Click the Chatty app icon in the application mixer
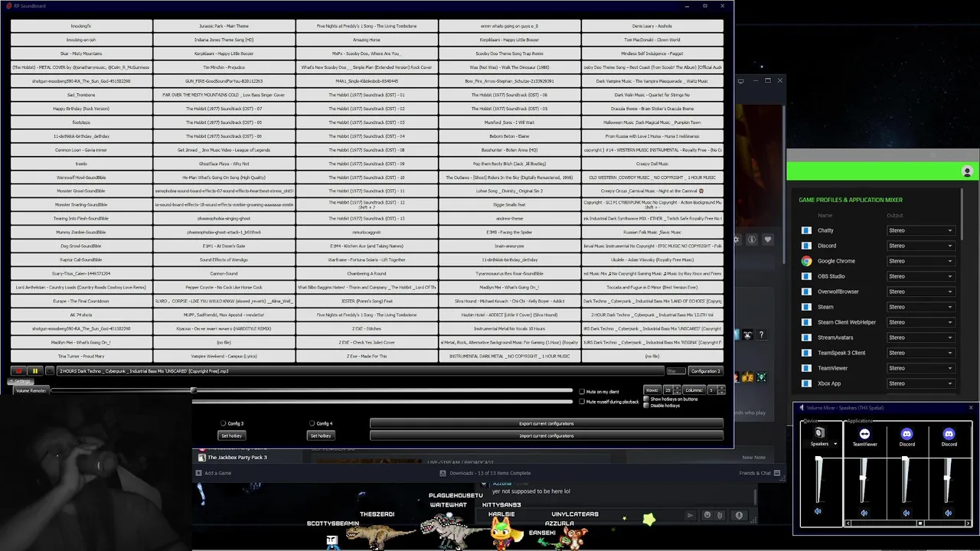 tap(806, 230)
